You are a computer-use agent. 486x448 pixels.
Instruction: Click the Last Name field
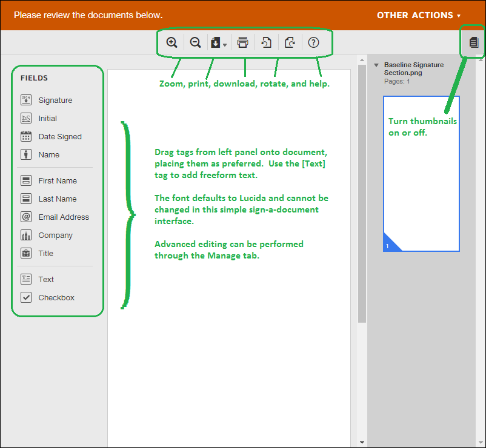pyautogui.click(x=57, y=199)
